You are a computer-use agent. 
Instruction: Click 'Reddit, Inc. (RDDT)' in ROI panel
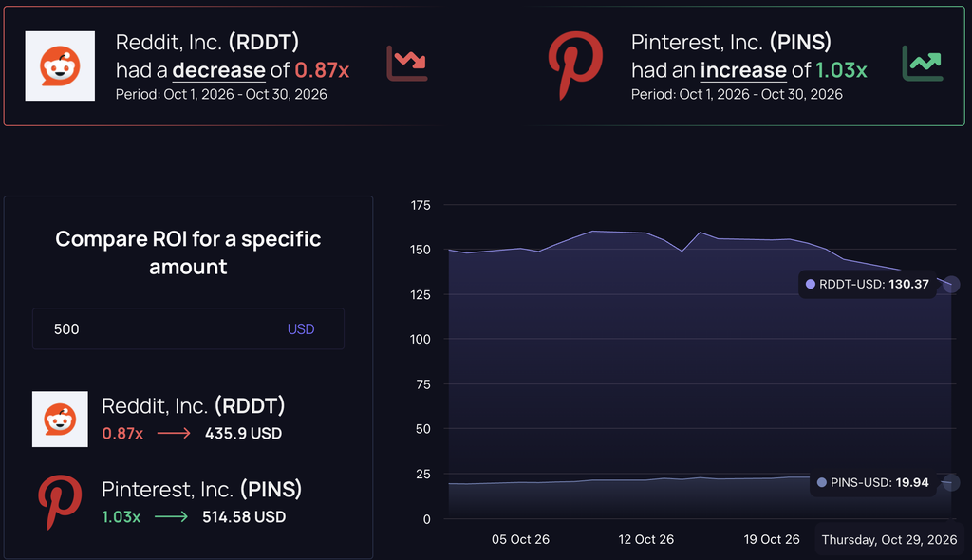point(194,405)
